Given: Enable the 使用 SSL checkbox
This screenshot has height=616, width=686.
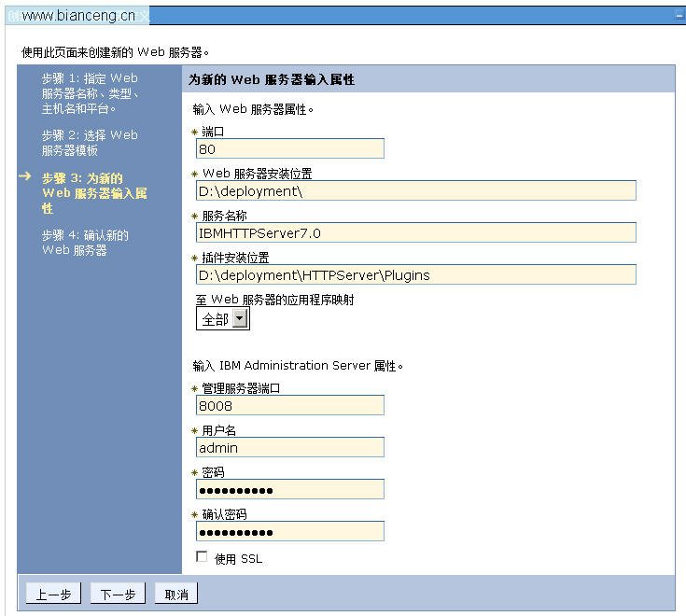Looking at the screenshot, I should [202, 556].
